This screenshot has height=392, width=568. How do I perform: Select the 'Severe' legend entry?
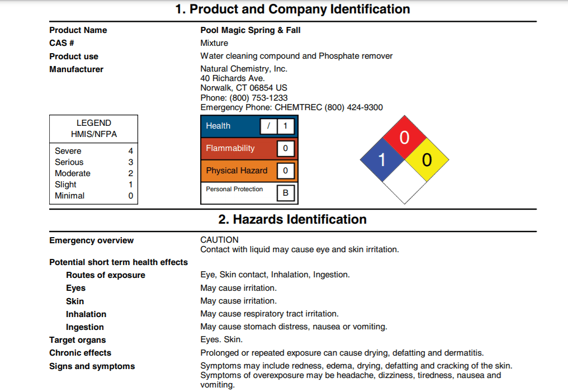(x=68, y=151)
